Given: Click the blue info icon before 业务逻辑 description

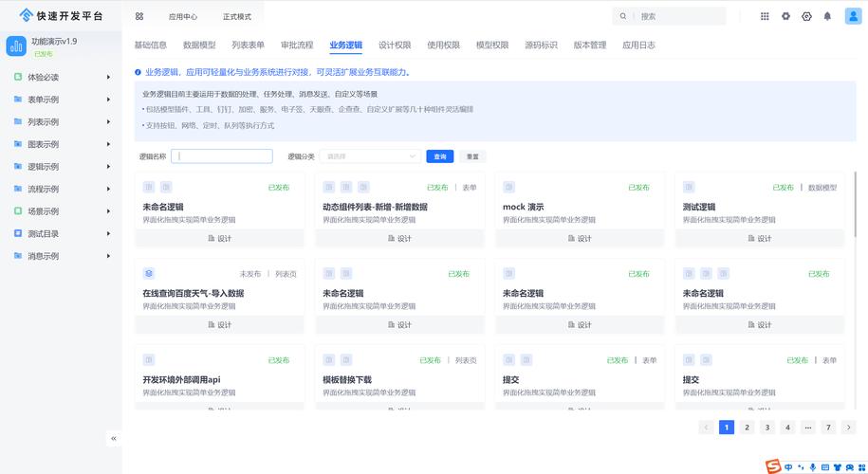Looking at the screenshot, I should (138, 72).
